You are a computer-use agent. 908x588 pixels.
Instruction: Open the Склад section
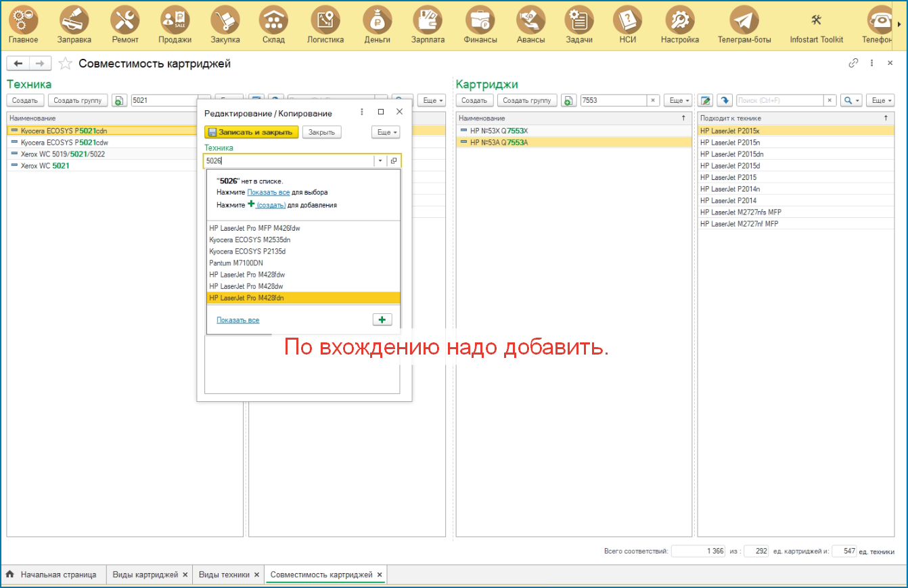[273, 25]
